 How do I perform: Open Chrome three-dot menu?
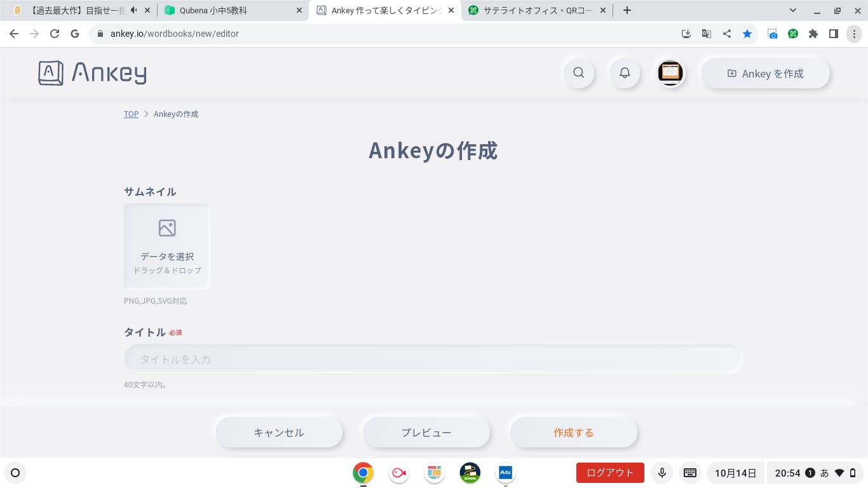(855, 34)
